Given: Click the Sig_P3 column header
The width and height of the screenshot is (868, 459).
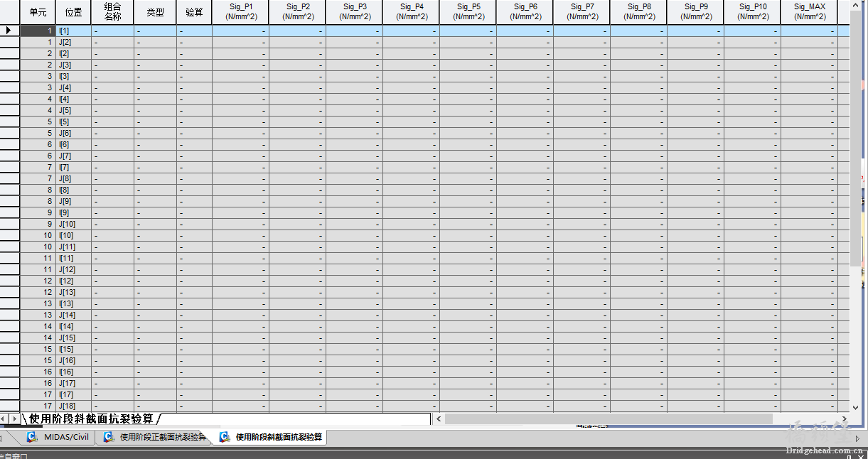Looking at the screenshot, I should (x=354, y=12).
